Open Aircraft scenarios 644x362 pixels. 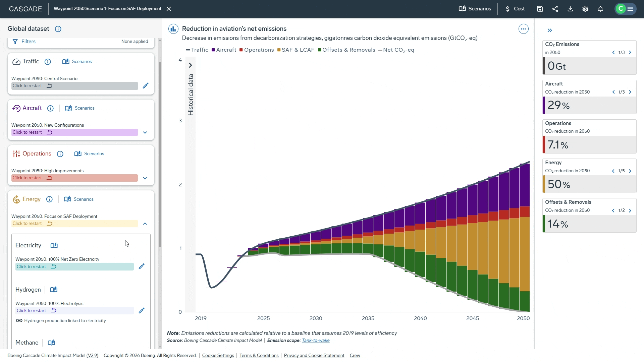coord(80,108)
